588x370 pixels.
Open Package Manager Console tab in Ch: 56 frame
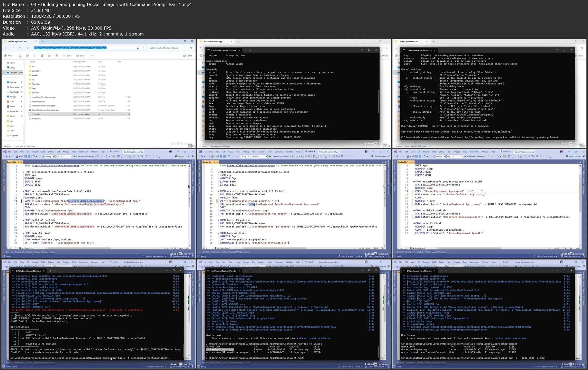pos(44,252)
